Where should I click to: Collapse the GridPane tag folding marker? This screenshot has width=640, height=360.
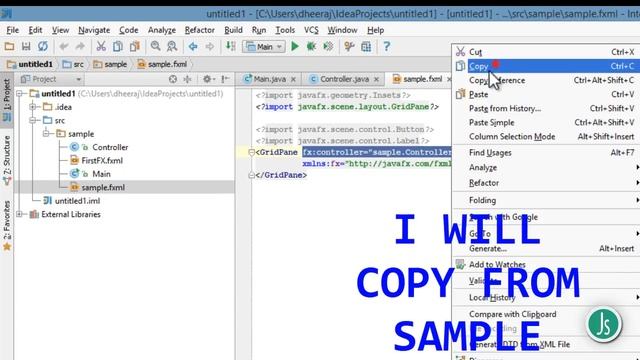251,152
